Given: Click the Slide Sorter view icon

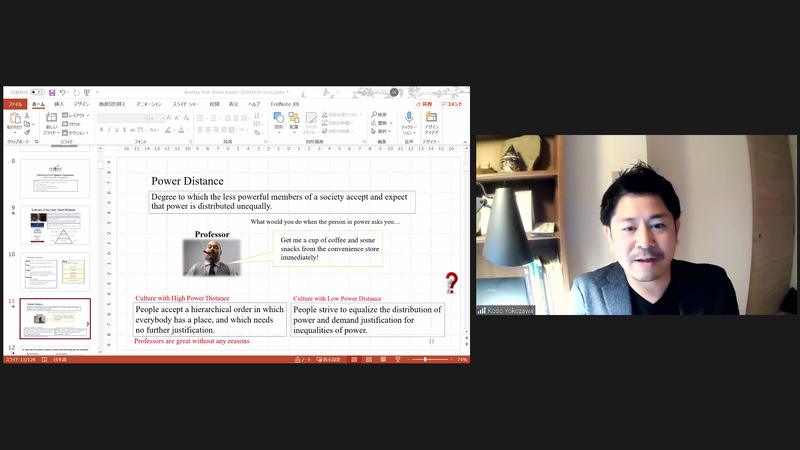Looking at the screenshot, I should coord(368,360).
